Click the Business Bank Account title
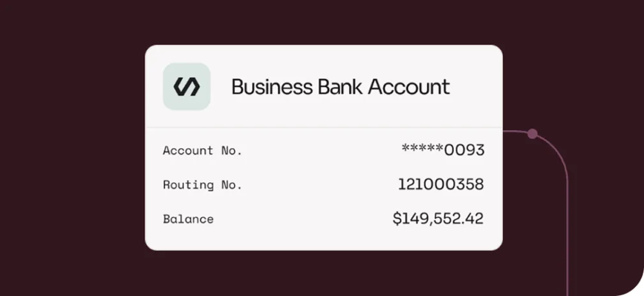Viewport: 644px width, 296px height. point(340,87)
